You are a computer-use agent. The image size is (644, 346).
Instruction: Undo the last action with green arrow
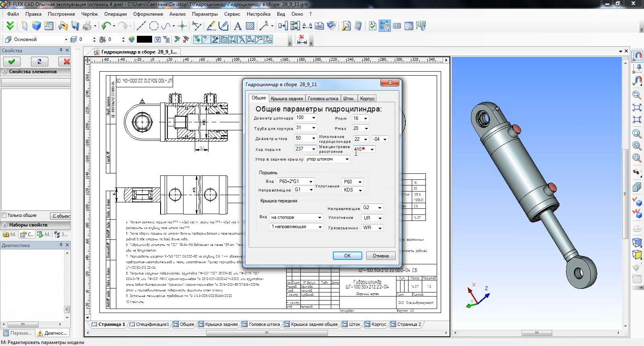106,26
